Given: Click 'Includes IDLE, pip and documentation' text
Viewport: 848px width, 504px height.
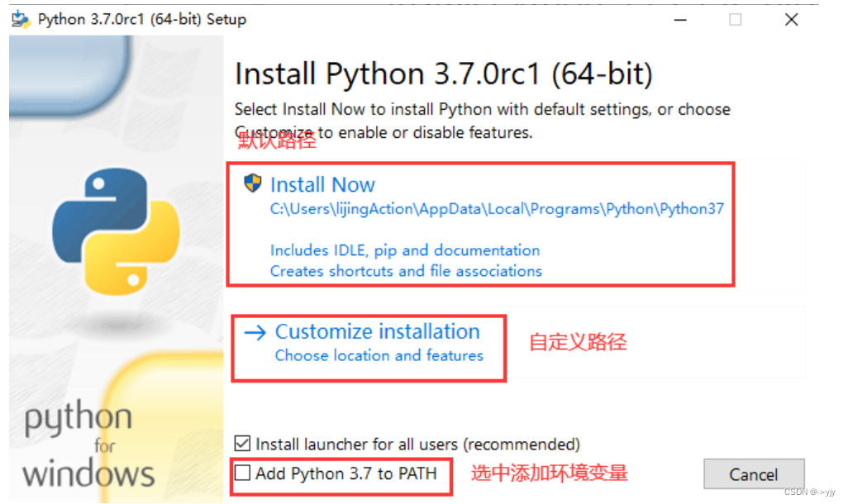Looking at the screenshot, I should coord(405,250).
